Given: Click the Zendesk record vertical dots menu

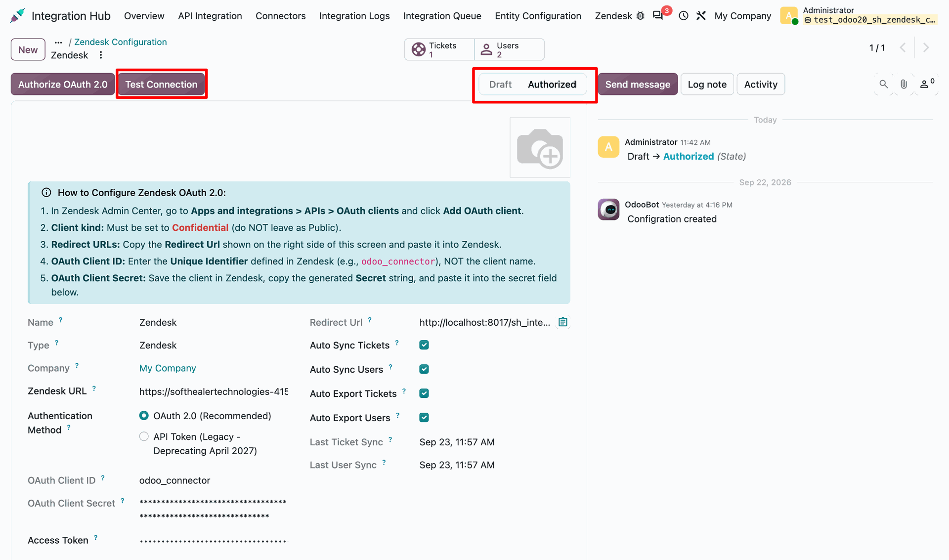Looking at the screenshot, I should pos(101,55).
